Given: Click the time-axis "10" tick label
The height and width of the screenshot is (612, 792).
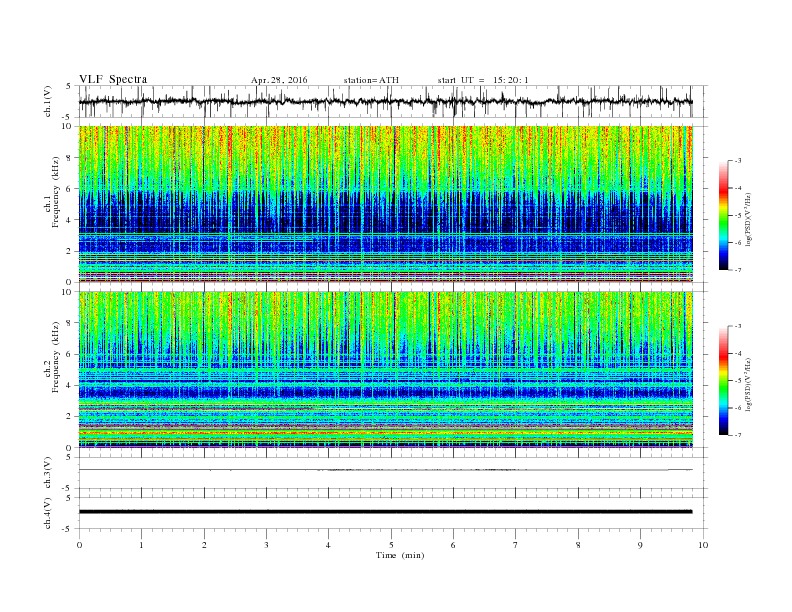Looking at the screenshot, I should pos(703,545).
